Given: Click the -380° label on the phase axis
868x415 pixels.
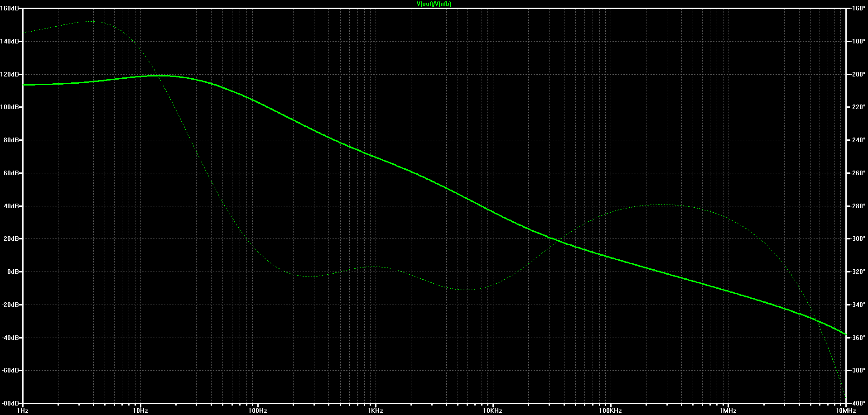Looking at the screenshot, I should [x=858, y=370].
